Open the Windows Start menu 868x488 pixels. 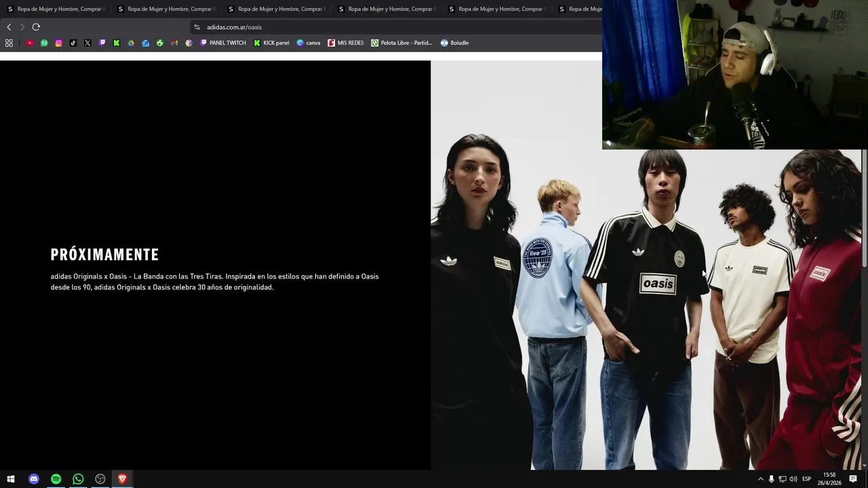point(11,479)
